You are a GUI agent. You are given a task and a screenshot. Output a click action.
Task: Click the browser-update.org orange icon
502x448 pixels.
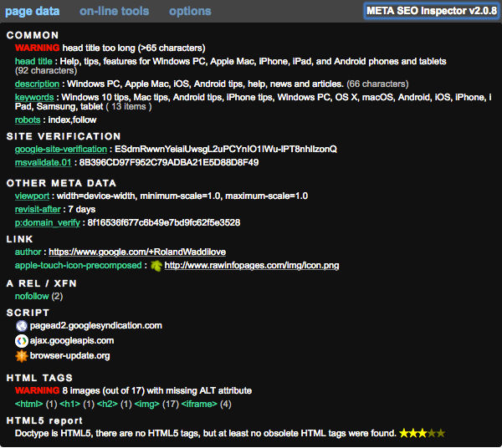tap(22, 356)
